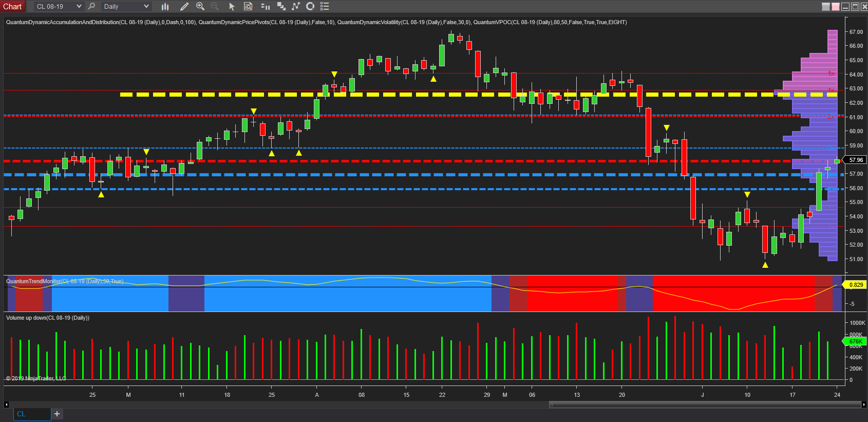Click the © 2019 NinjaTrader, LLC text
This screenshot has height=422, width=868.
[36, 378]
